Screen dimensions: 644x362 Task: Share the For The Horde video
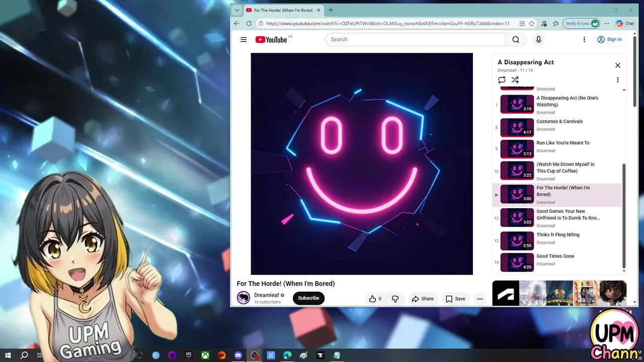423,299
